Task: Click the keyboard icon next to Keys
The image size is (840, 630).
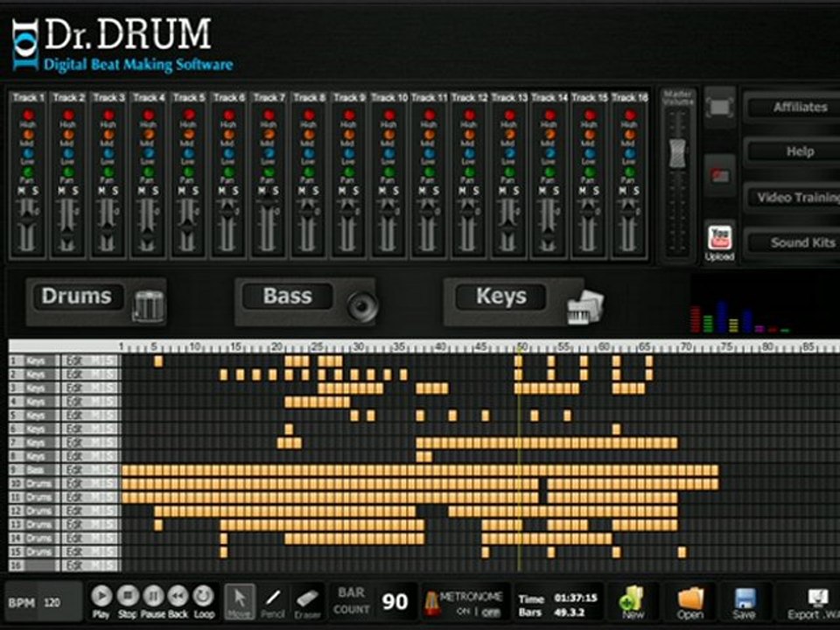Action: [x=585, y=307]
